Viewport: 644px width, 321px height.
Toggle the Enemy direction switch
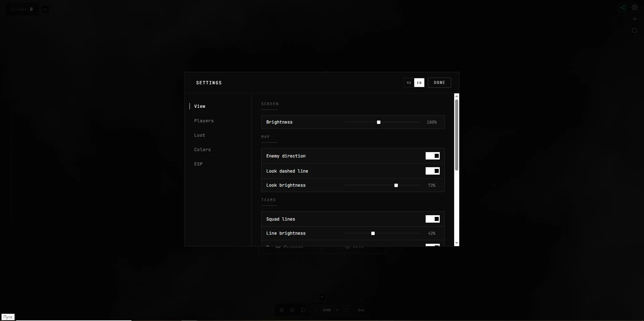click(433, 156)
